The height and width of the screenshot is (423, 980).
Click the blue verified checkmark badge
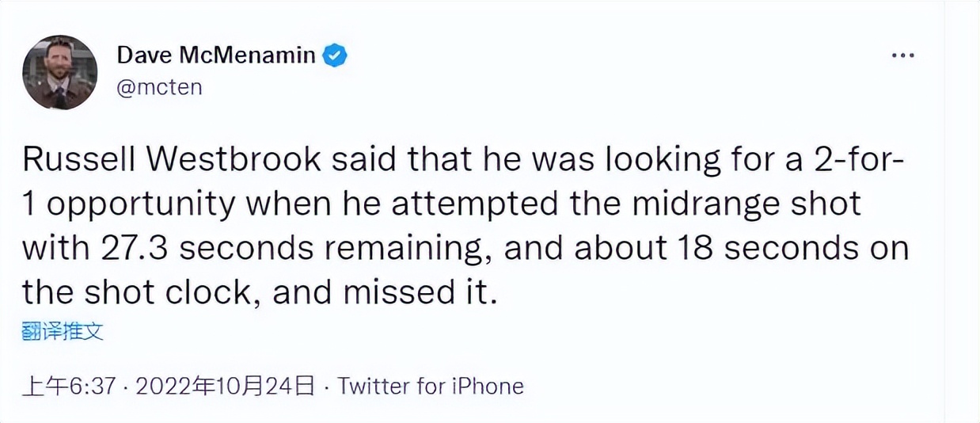[336, 55]
